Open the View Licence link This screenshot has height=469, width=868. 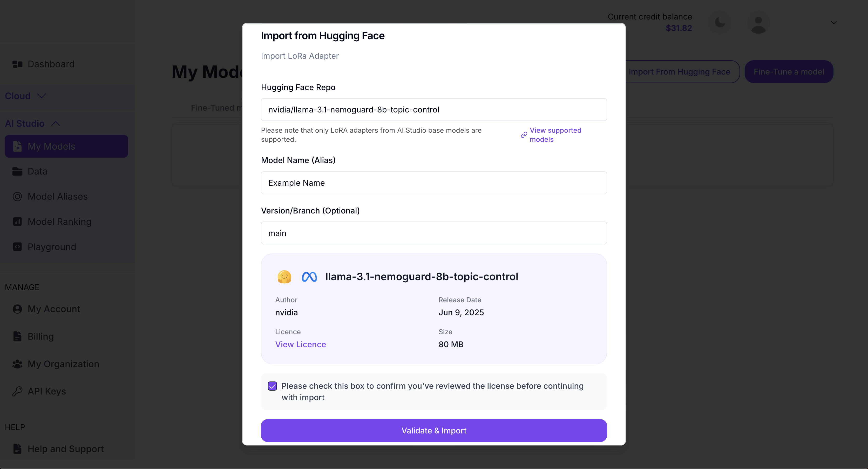(x=300, y=344)
